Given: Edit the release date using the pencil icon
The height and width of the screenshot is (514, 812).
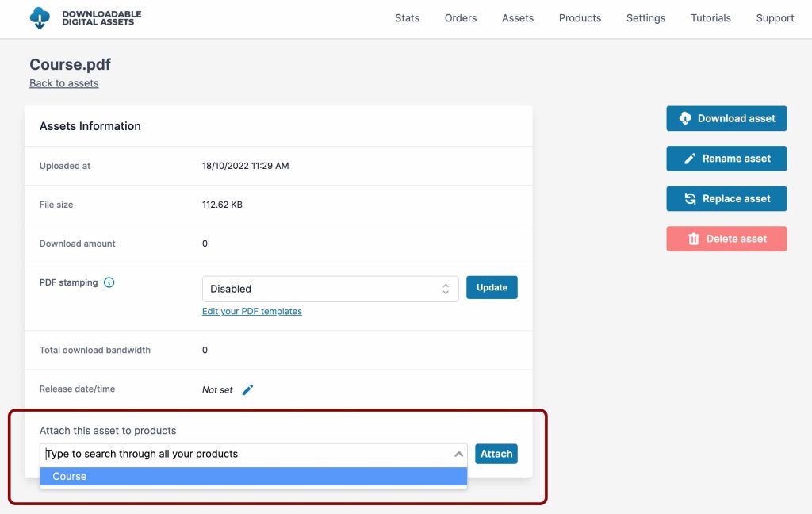Looking at the screenshot, I should pos(247,389).
